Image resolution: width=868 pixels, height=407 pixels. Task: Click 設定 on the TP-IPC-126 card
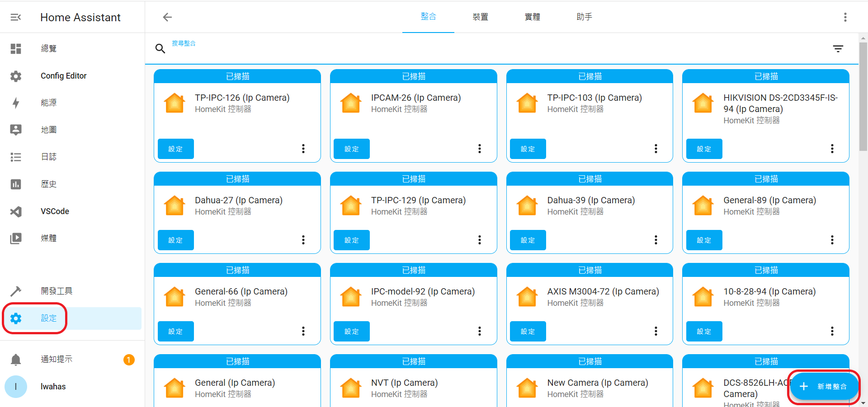pos(175,149)
